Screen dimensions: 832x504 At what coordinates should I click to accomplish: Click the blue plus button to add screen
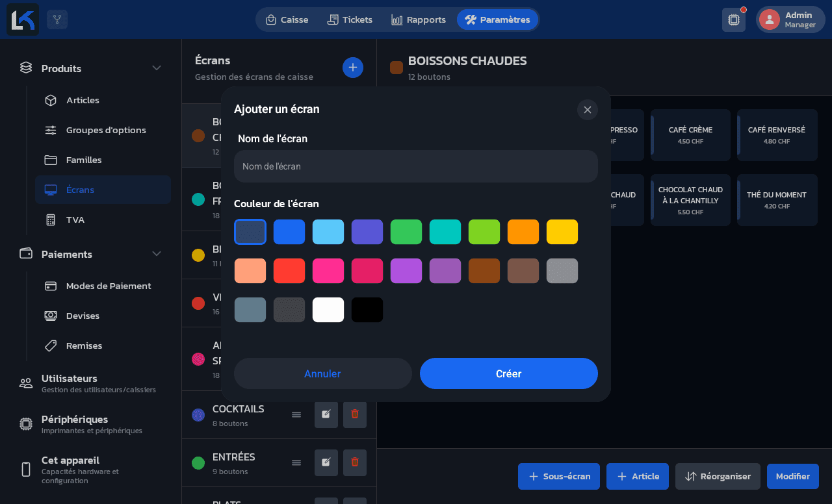point(353,68)
